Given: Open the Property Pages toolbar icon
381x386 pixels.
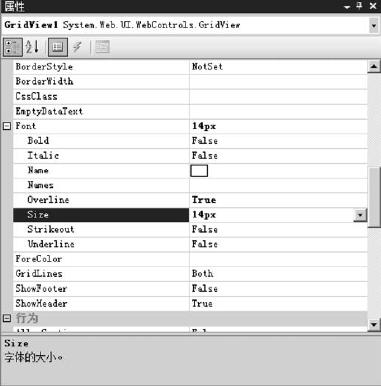Looking at the screenshot, I should coord(102,47).
